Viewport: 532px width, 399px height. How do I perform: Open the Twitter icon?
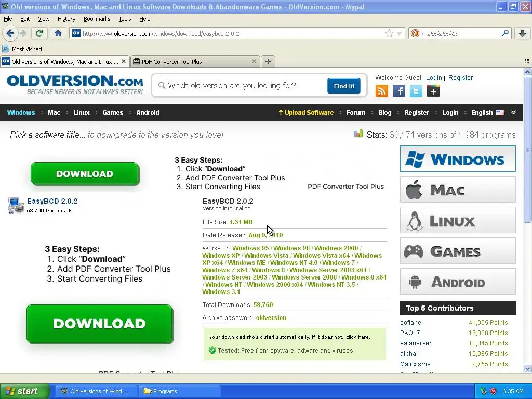416,91
